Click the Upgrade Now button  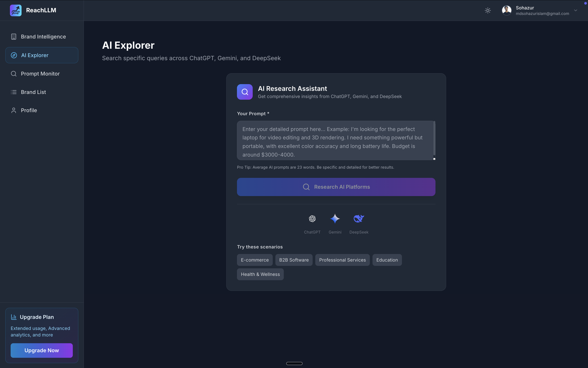click(x=42, y=350)
